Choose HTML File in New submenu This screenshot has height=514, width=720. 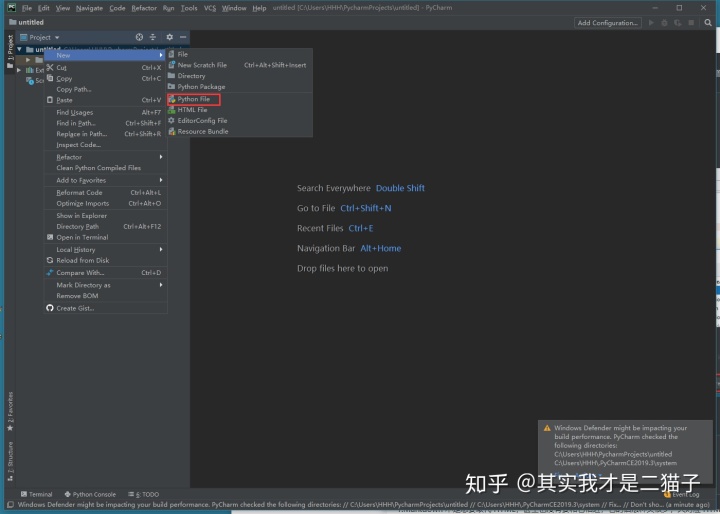click(239, 110)
